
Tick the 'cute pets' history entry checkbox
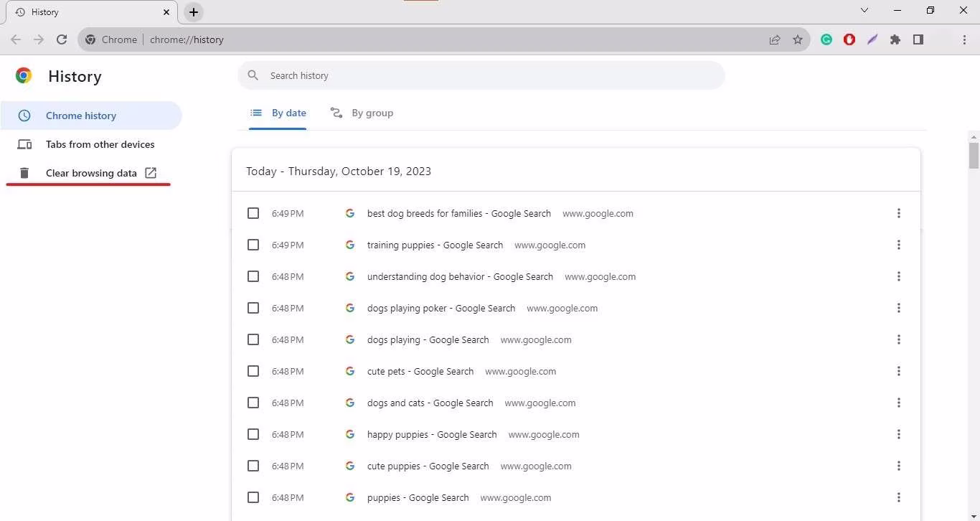click(x=253, y=371)
